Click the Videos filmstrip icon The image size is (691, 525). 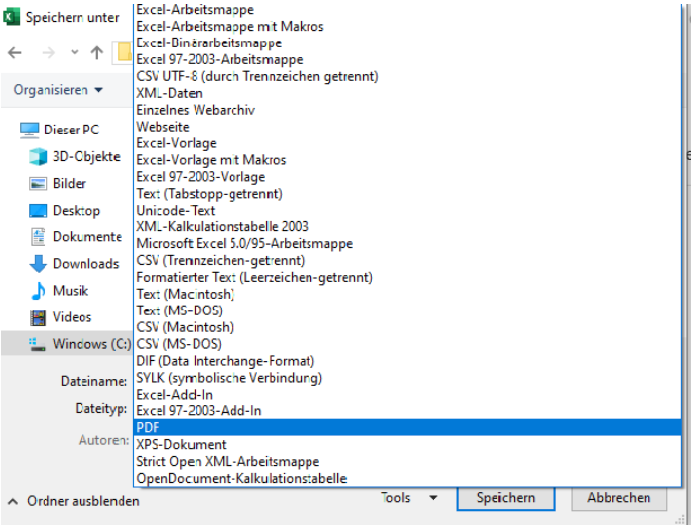point(38,317)
